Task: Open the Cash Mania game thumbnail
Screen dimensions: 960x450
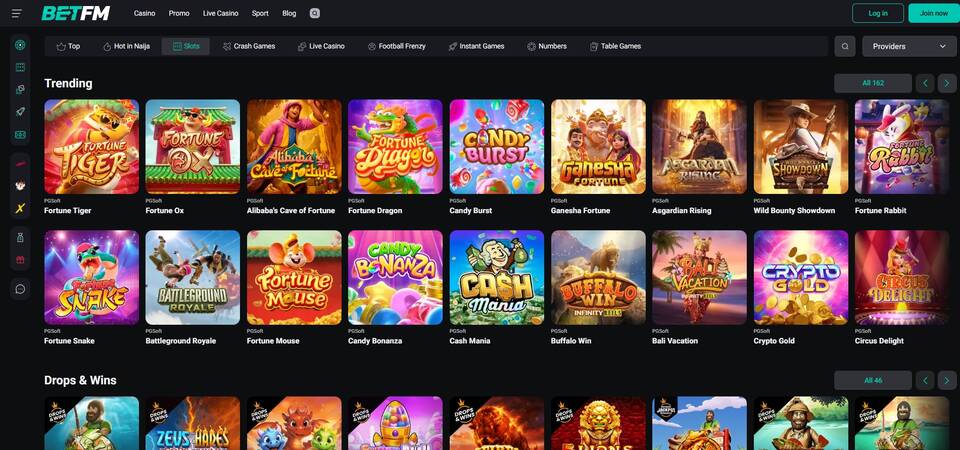Action: click(x=497, y=277)
